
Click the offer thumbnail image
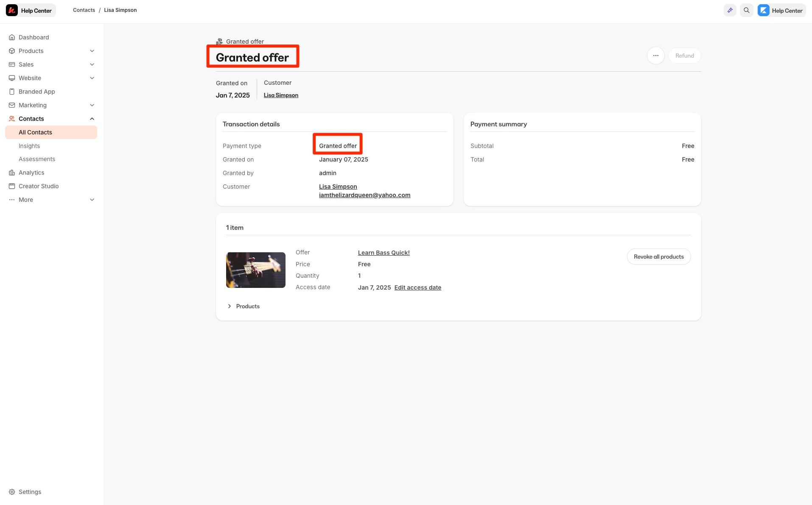click(255, 270)
